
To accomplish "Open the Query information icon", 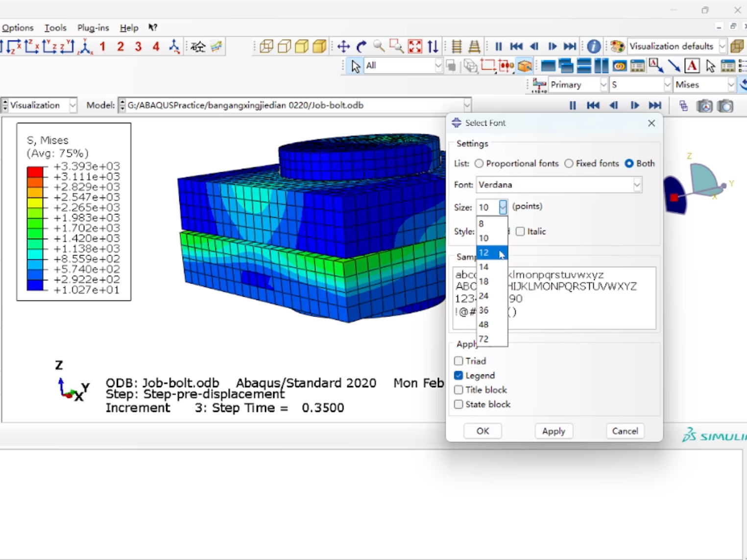I will point(594,47).
